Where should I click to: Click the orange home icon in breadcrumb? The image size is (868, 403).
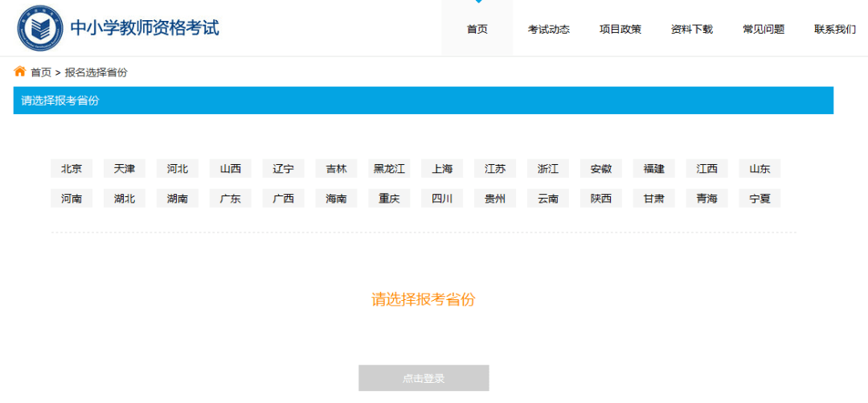pyautogui.click(x=20, y=71)
